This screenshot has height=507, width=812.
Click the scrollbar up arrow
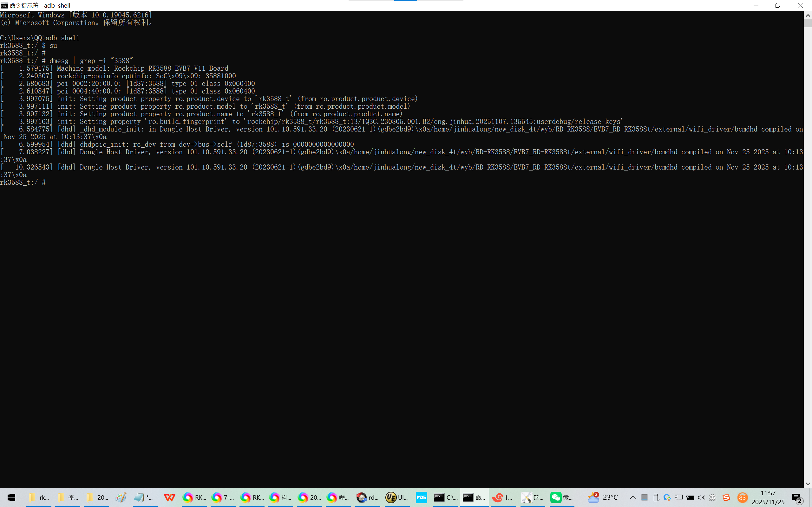click(808, 15)
